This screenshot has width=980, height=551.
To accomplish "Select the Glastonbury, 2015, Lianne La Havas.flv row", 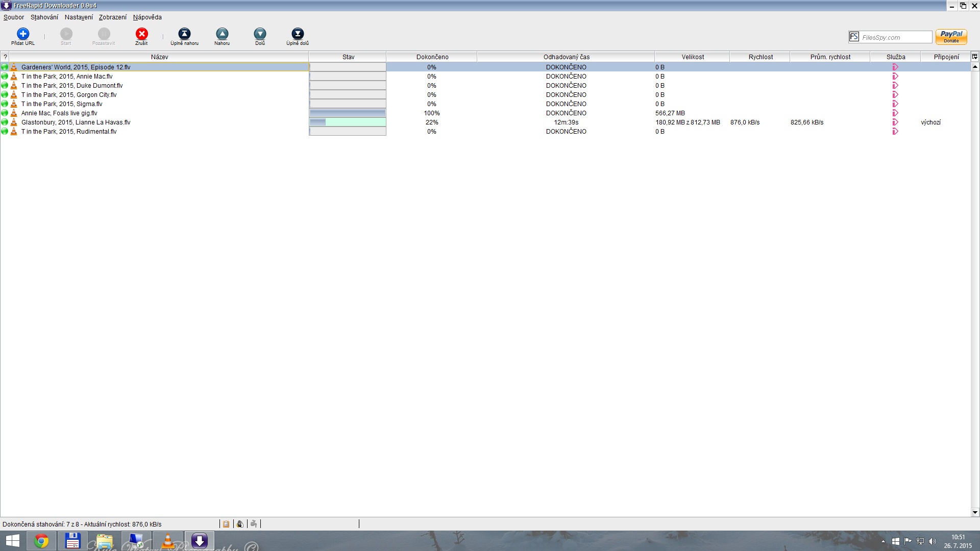I will point(76,122).
